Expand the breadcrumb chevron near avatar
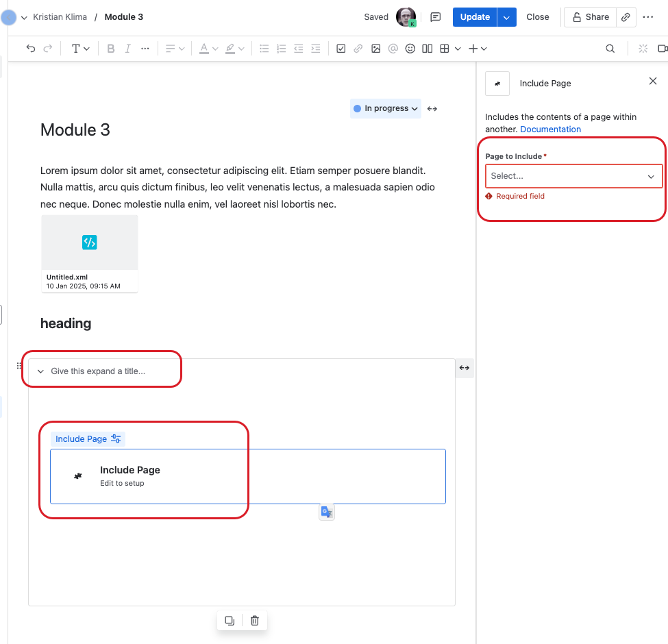This screenshot has height=644, width=668. [x=24, y=17]
